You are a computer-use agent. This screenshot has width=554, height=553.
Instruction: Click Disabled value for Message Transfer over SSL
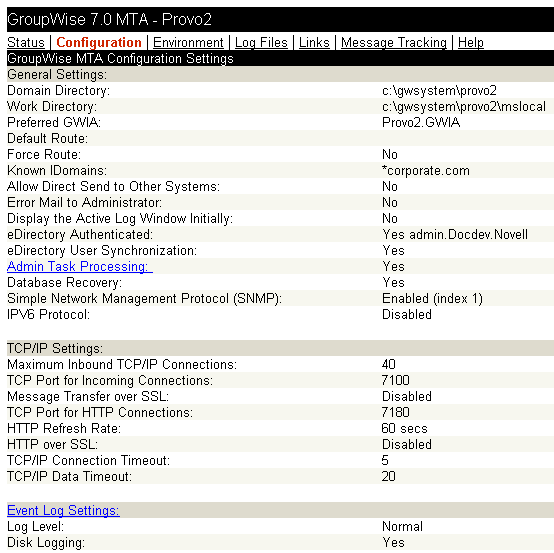407,396
